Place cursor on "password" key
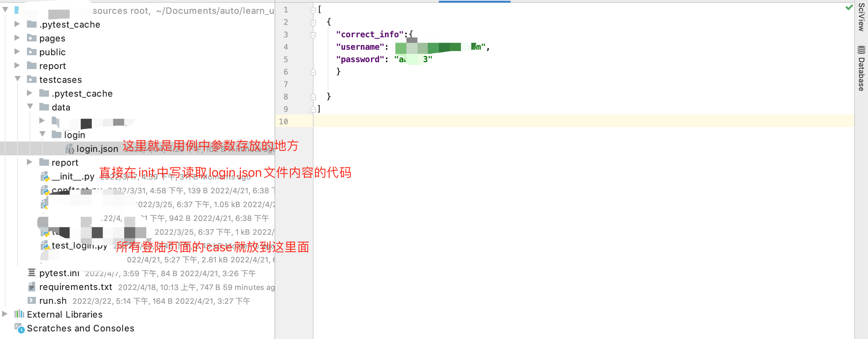Screen dimensions: 868x339 360,59
